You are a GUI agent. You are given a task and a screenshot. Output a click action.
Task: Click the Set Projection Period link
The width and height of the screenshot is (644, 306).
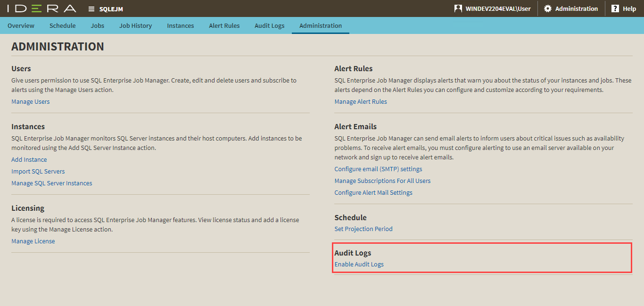[x=363, y=229]
